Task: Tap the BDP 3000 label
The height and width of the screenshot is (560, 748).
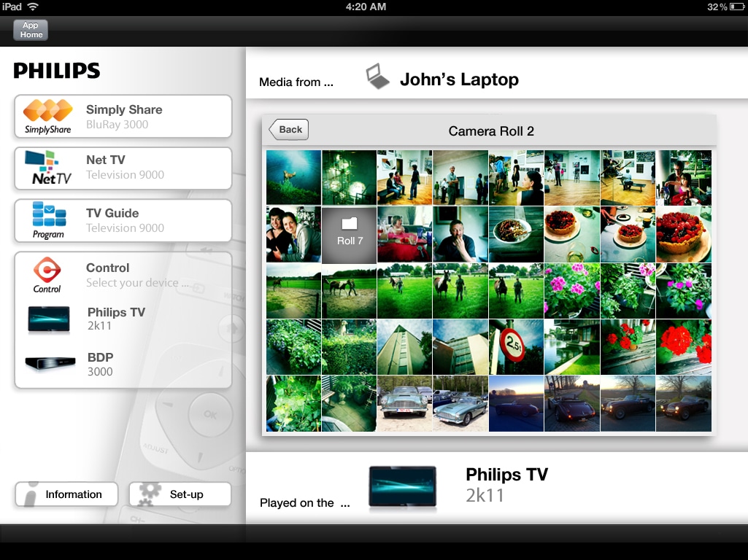Action: [x=100, y=365]
